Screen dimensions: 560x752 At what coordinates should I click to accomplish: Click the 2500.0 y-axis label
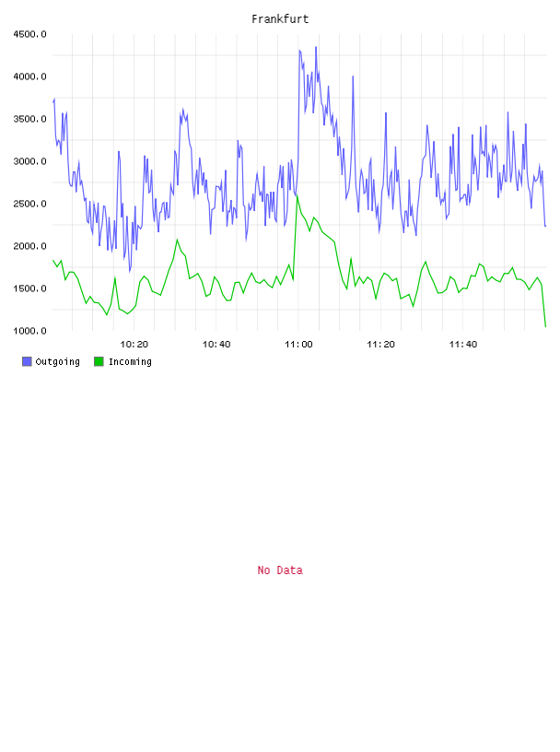(x=29, y=204)
